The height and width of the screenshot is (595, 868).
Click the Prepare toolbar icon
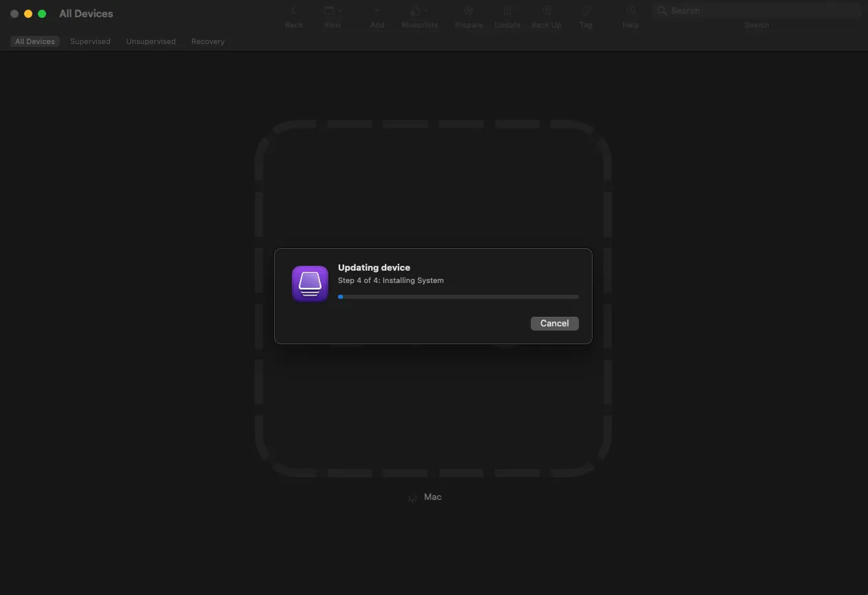coord(468,11)
